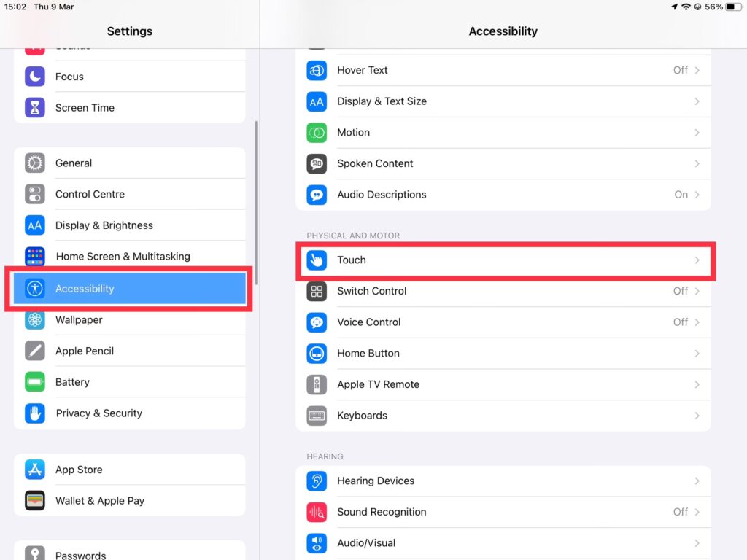Image resolution: width=747 pixels, height=560 pixels.
Task: Open Switch Control setting showing Off
Action: coord(503,291)
